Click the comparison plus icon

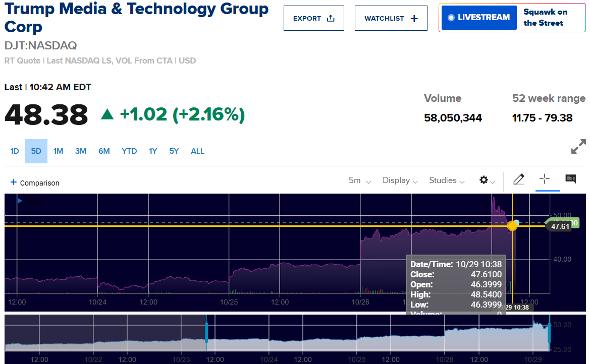(x=14, y=183)
